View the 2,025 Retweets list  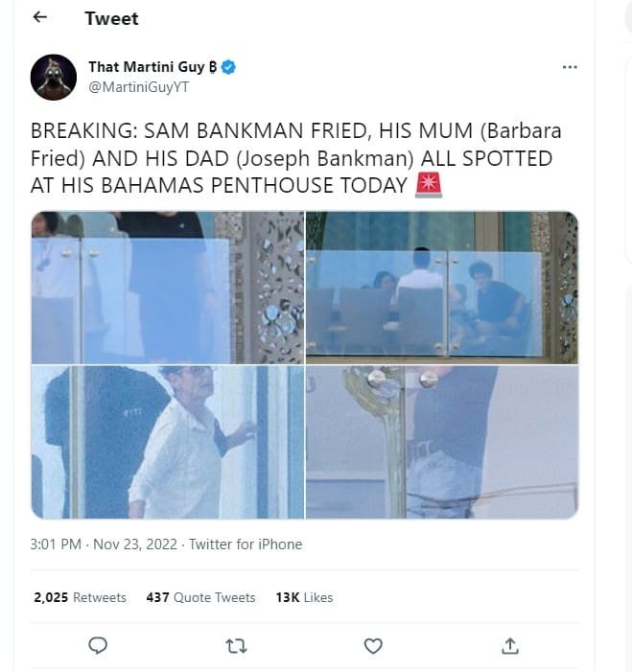80,597
